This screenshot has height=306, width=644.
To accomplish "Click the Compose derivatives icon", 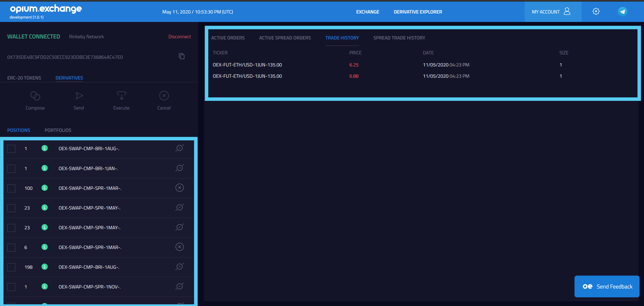I will coord(35,96).
